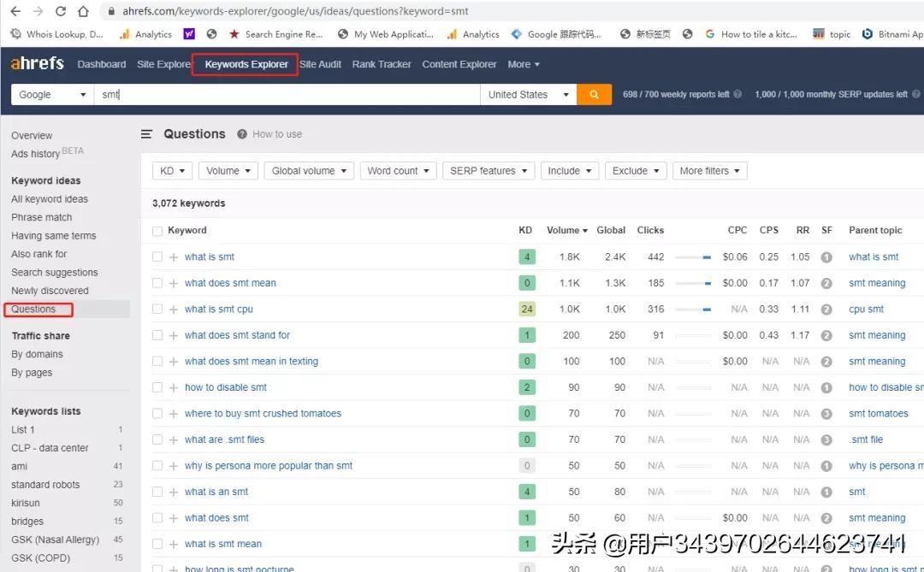Click the SF badge for 'how to disable smt'
924x572 pixels.
(826, 387)
